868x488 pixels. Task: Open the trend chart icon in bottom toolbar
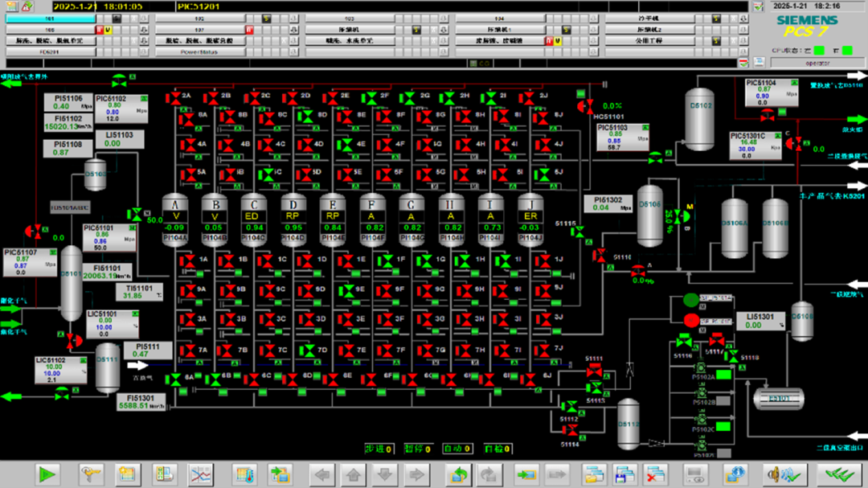(200, 474)
